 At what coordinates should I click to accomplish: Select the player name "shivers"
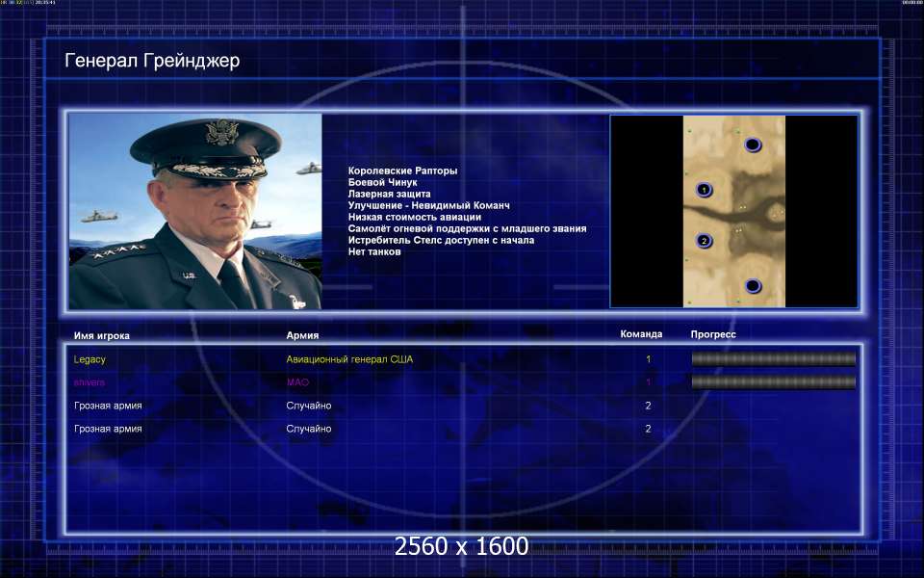pos(89,382)
